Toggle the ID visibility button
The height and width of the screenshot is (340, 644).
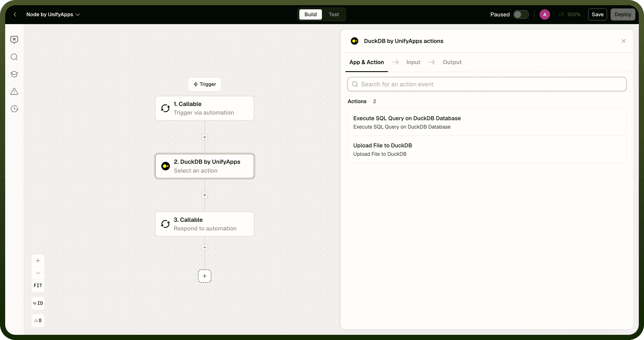coord(38,303)
